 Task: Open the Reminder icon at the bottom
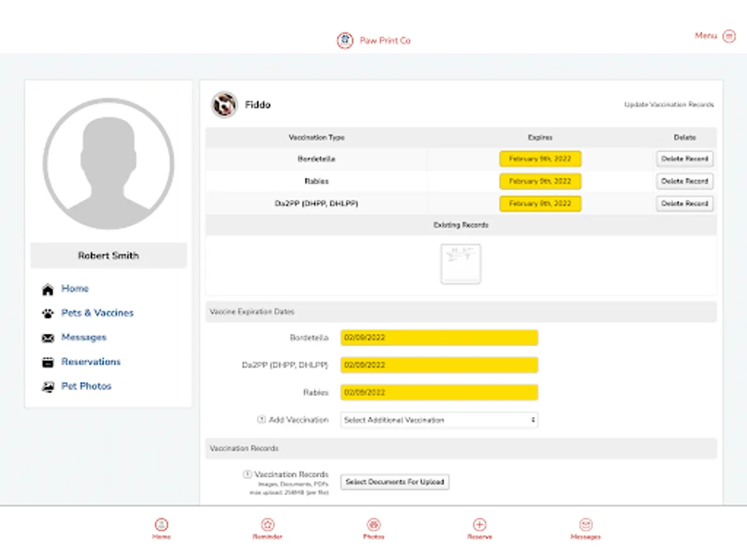click(267, 525)
